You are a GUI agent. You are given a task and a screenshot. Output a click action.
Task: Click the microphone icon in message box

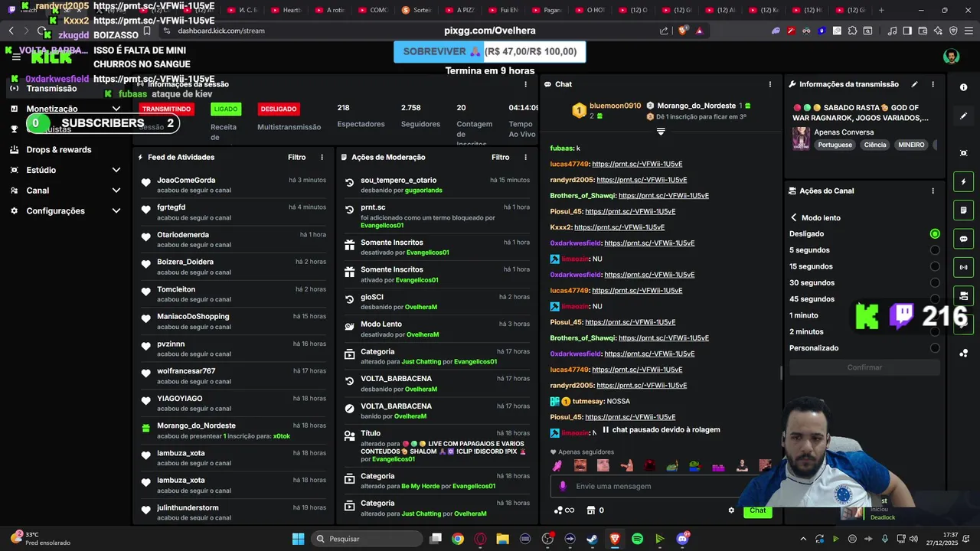pyautogui.click(x=563, y=486)
